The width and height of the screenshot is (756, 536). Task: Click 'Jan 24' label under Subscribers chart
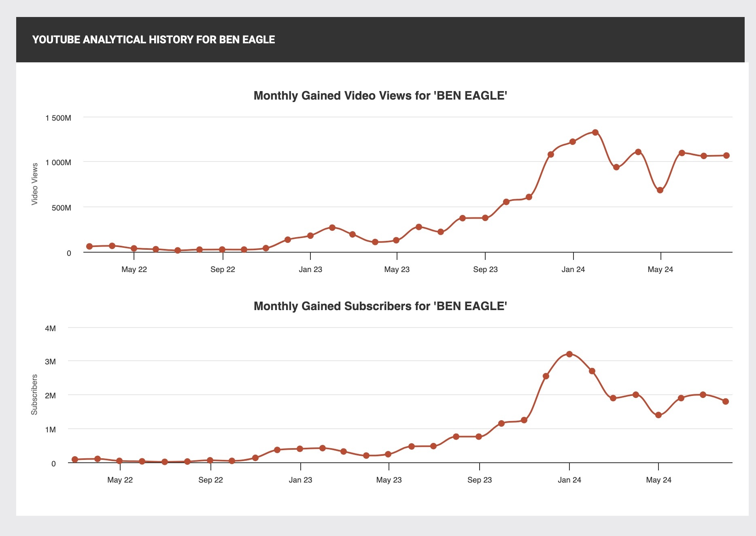click(x=569, y=480)
